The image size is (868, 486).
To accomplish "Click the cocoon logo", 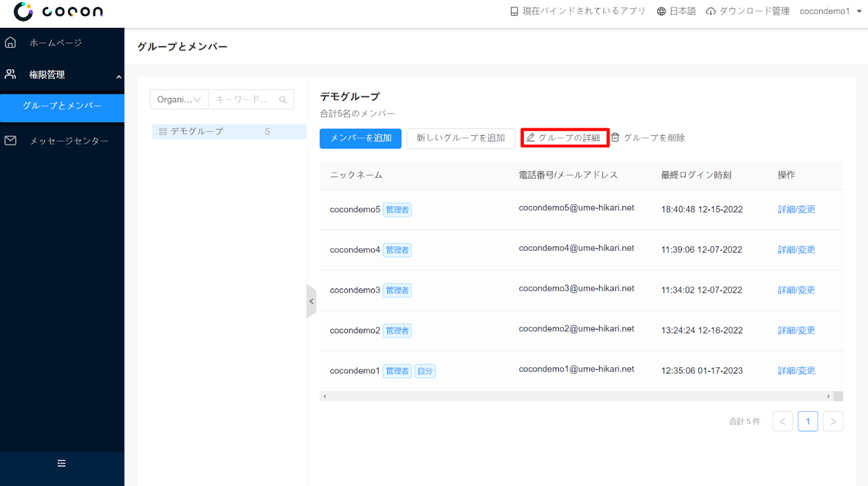I will point(58,11).
